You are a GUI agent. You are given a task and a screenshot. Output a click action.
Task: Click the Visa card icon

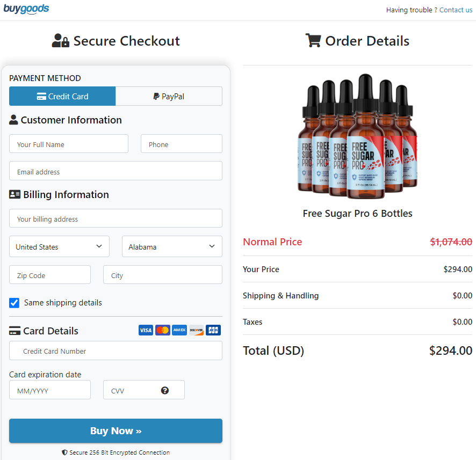coord(146,330)
